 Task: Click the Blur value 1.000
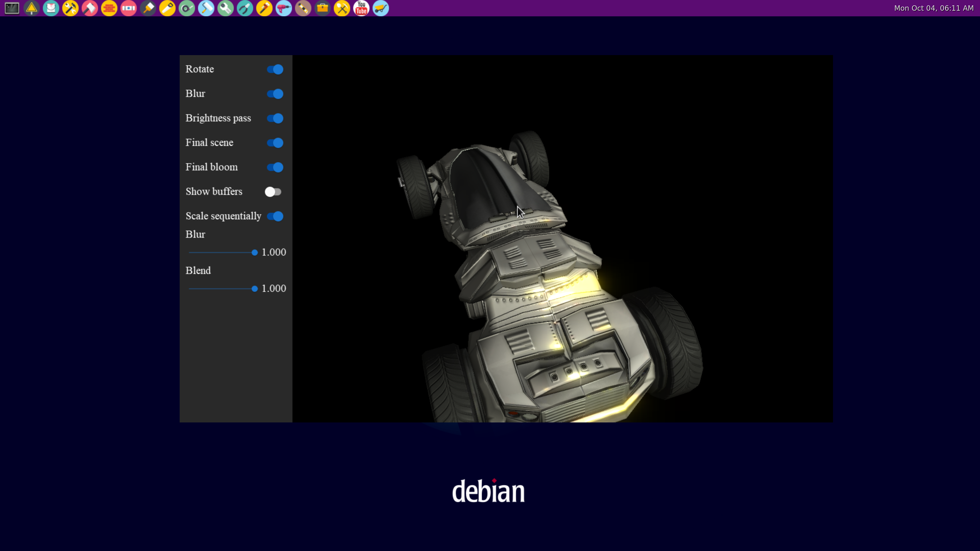pyautogui.click(x=274, y=252)
